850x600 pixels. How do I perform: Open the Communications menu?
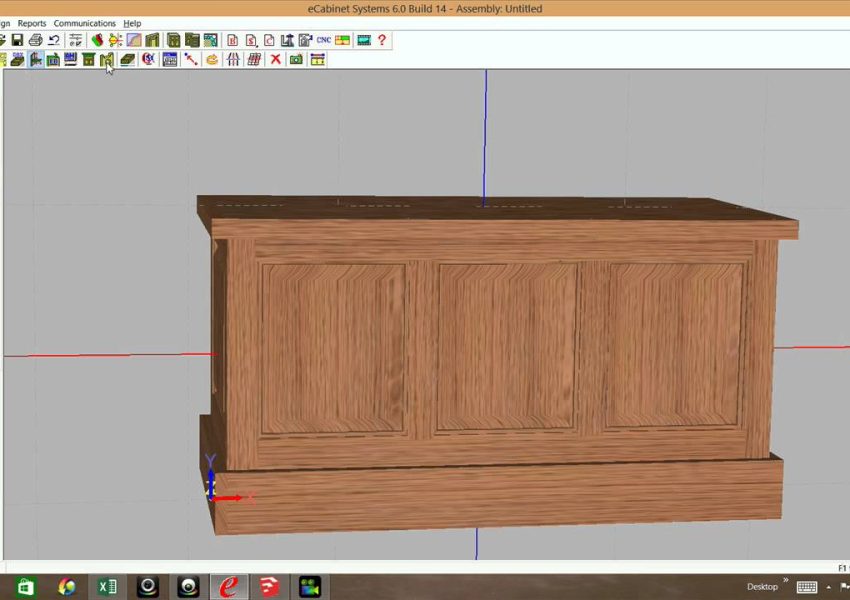(84, 23)
